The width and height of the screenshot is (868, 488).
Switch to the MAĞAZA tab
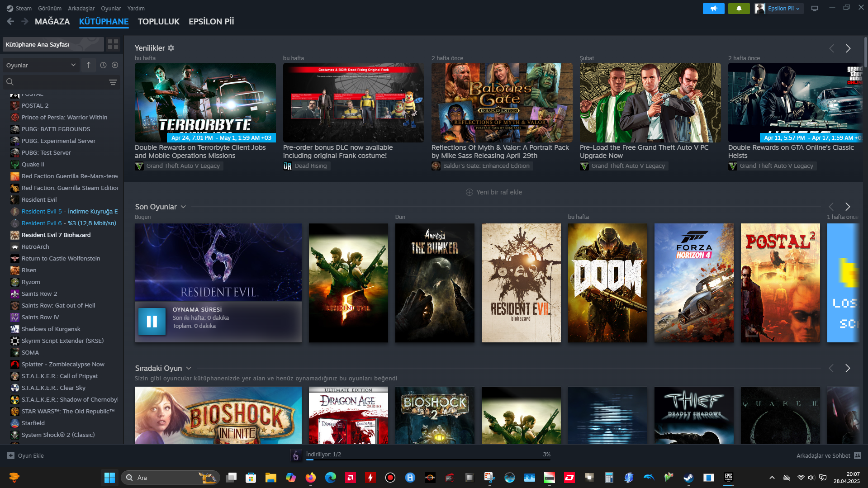point(52,21)
